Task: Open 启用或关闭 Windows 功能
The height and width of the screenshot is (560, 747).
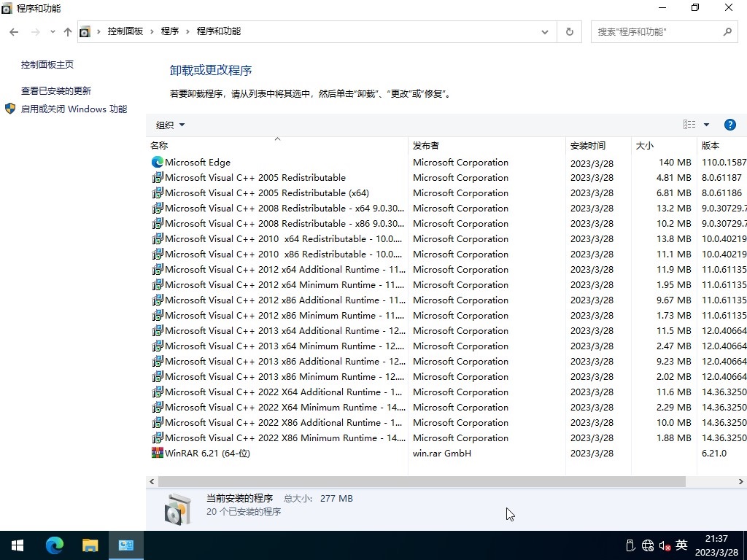Action: point(74,109)
